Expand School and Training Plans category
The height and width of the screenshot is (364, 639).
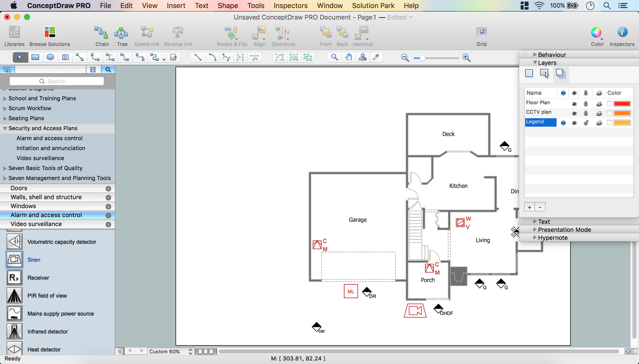pos(5,98)
